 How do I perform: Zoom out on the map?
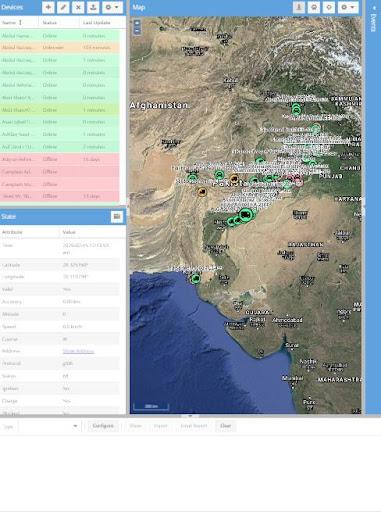pos(137,30)
